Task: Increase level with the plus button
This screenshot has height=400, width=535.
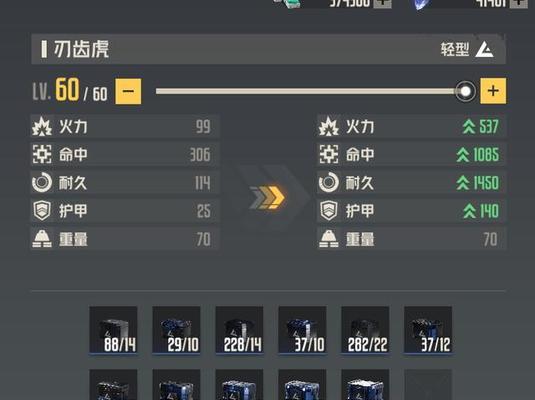Action: tap(493, 91)
